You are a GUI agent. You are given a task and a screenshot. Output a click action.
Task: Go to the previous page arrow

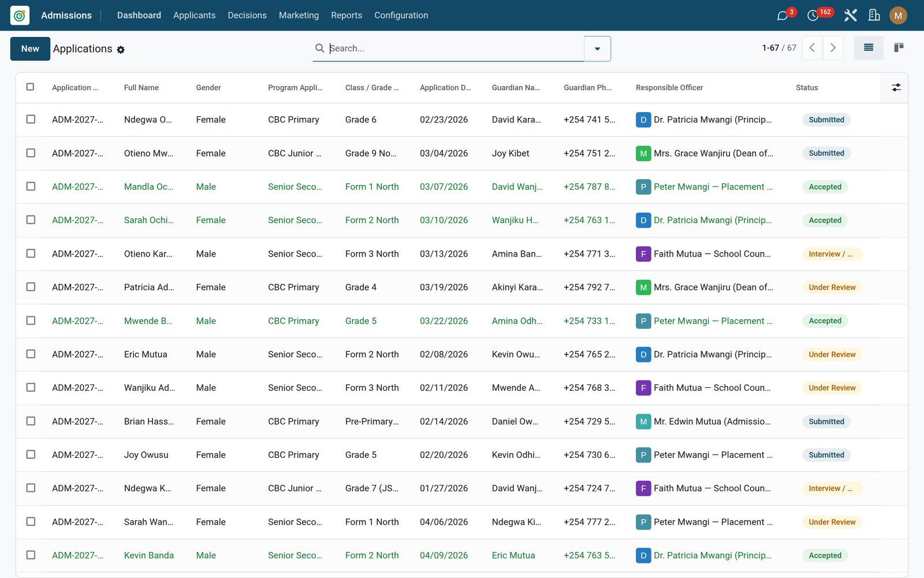click(812, 48)
